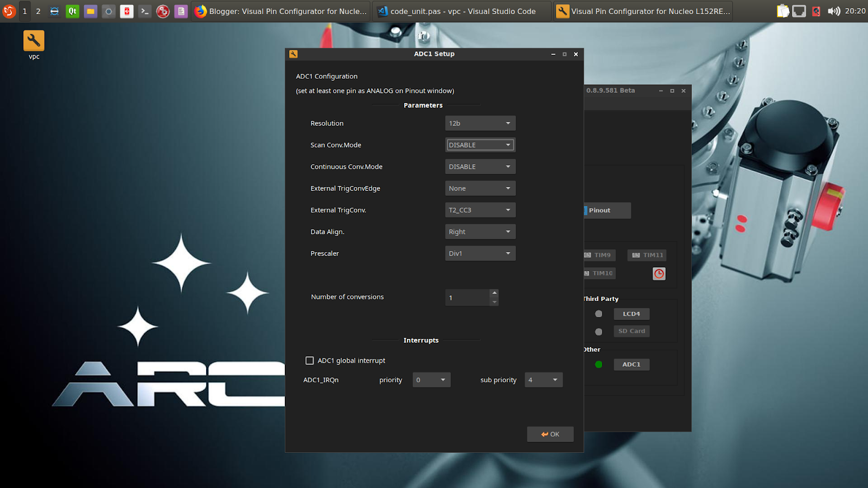Screen dimensions: 868x488
Task: Open the Resolution dropdown showing 12b
Action: [480, 124]
